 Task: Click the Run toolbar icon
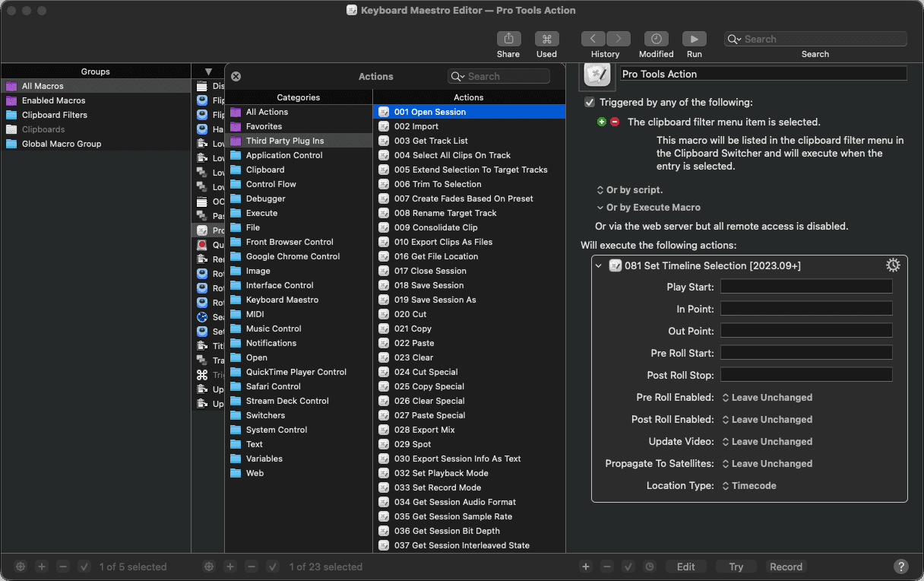click(694, 39)
